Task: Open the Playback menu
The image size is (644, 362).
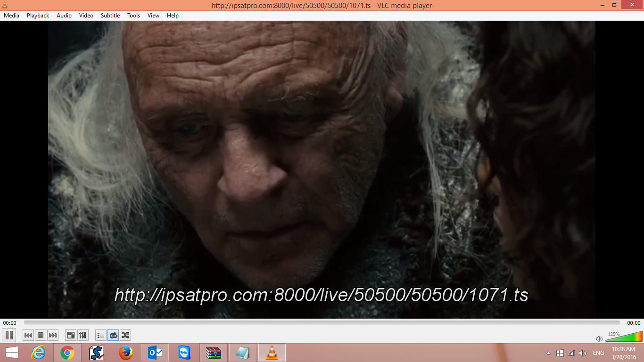Action: (38, 16)
